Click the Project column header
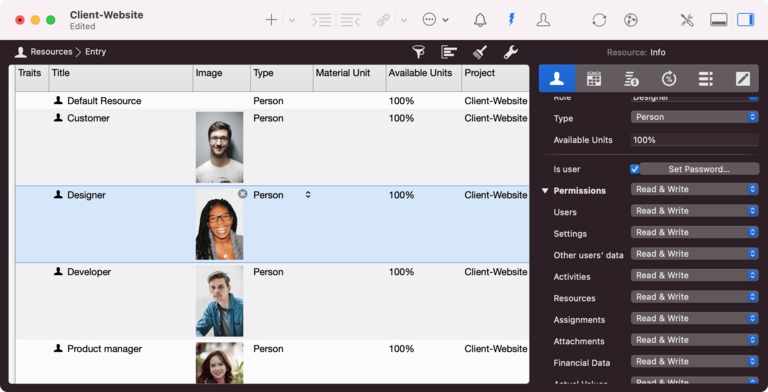The width and height of the screenshot is (768, 392). click(495, 78)
